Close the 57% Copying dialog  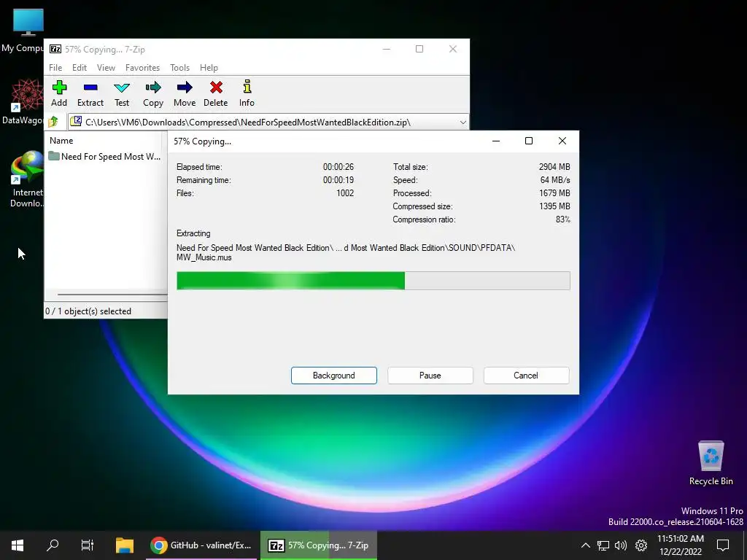point(562,141)
